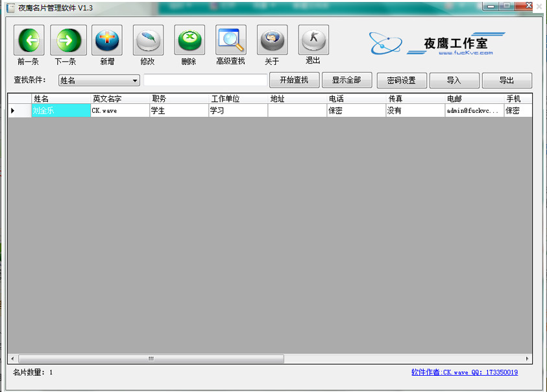Screen dimensions: 547x392
Task: Select the 学生 job title cell
Action: tap(179, 110)
